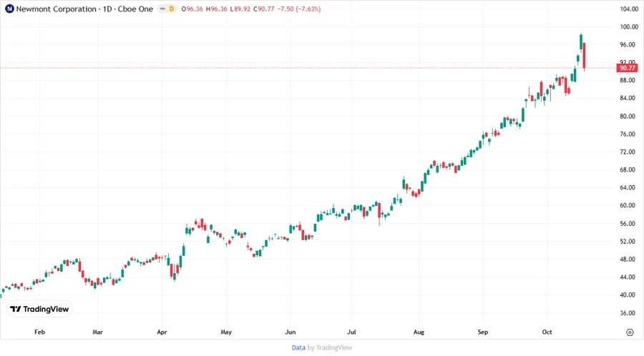Select the tall green candle at the October peak
Image resolution: width=644 pixels, height=356 pixels.
point(581,42)
